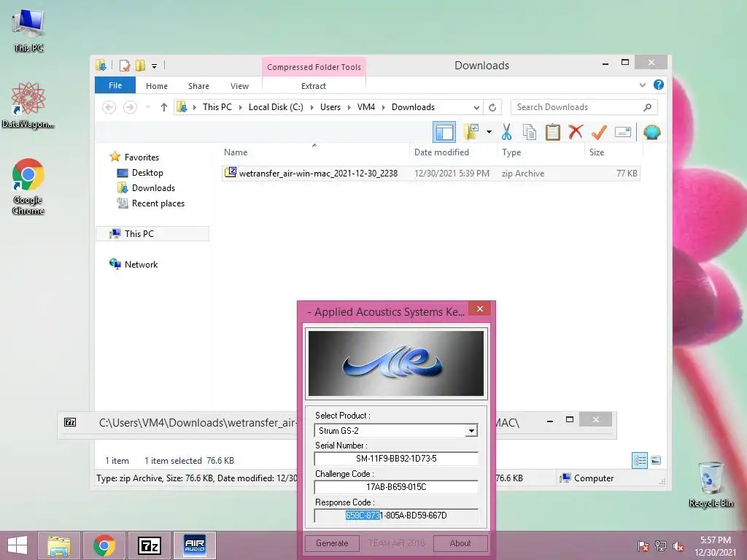Go back with the Explorer back arrow

109,107
